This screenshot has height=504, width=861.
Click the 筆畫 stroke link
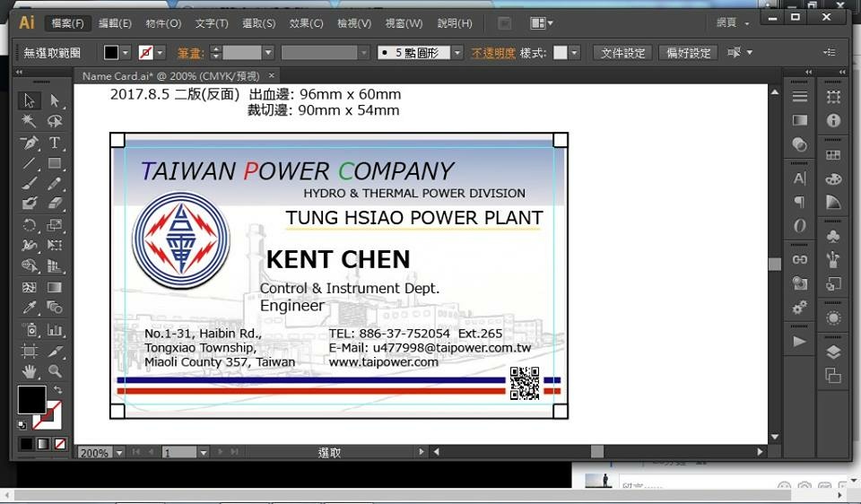pos(190,53)
